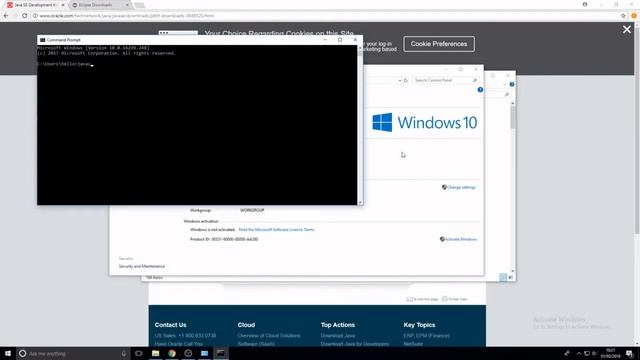Switch rear Explorer window to large icons view
This screenshot has height=360, width=640.
pyautogui.click(x=510, y=277)
